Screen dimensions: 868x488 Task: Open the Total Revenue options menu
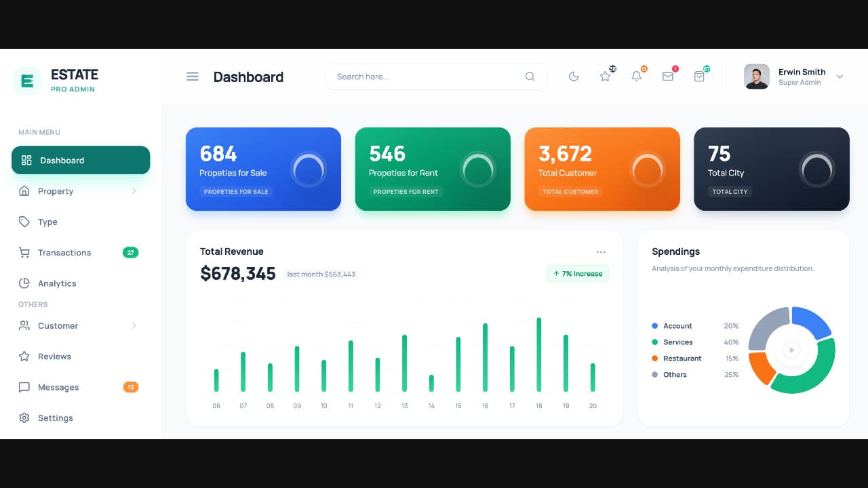point(601,251)
